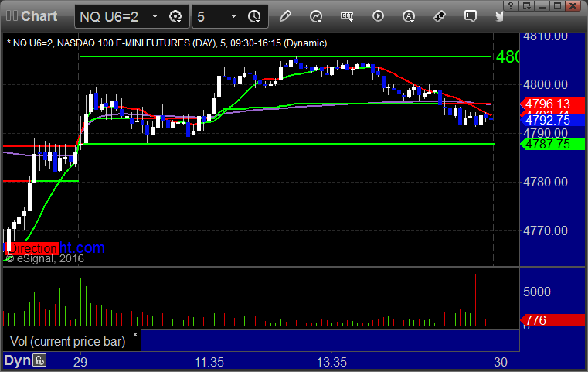Click the green 4787.75 price marker
The height and width of the screenshot is (372, 588).
pyautogui.click(x=552, y=144)
